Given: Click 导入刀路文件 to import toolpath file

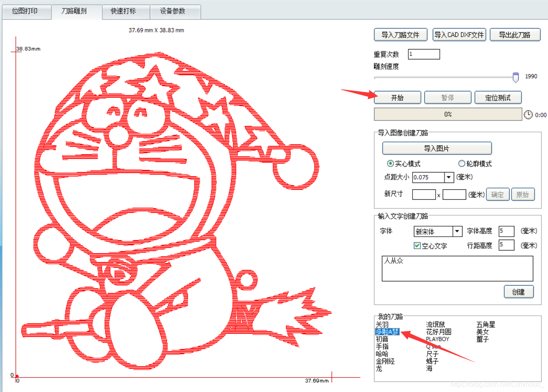Looking at the screenshot, I should click(x=400, y=34).
